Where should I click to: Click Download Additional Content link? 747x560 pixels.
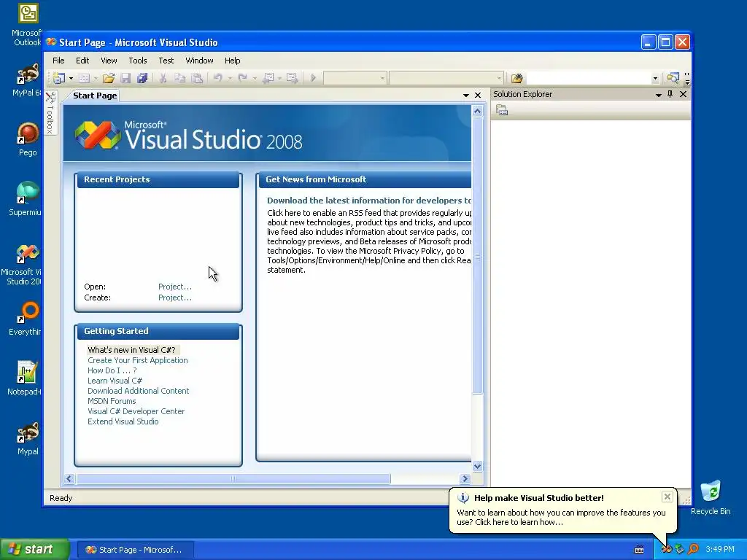coord(138,391)
